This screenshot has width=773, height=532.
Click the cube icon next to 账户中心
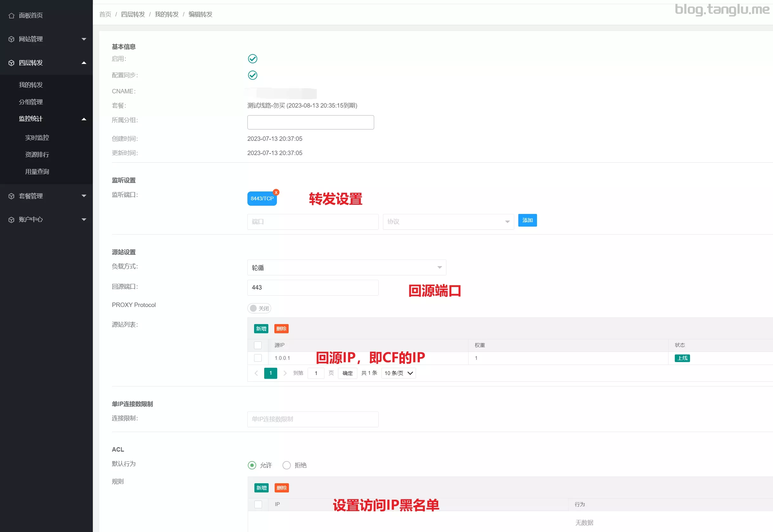click(x=11, y=220)
